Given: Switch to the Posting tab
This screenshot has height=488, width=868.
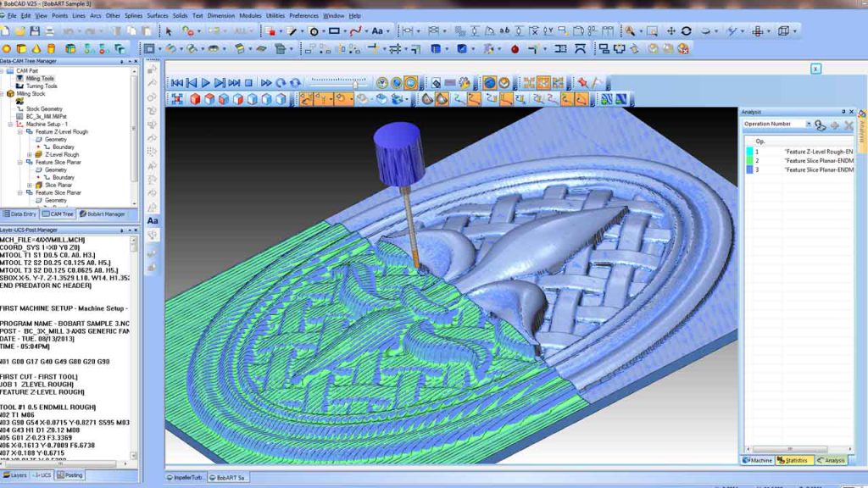Looking at the screenshot, I should [x=70, y=475].
